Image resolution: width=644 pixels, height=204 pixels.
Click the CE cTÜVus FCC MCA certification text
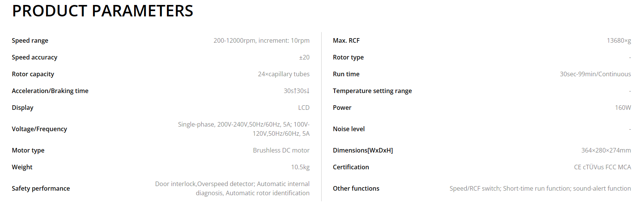coord(602,167)
